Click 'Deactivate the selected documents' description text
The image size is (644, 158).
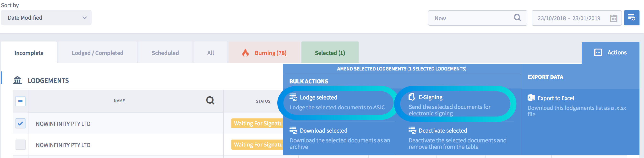458,144
